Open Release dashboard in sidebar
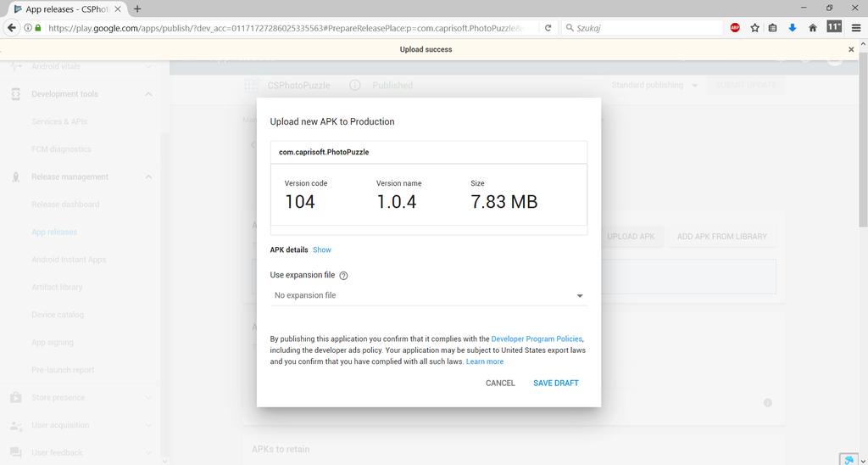This screenshot has height=465, width=868. tap(65, 204)
